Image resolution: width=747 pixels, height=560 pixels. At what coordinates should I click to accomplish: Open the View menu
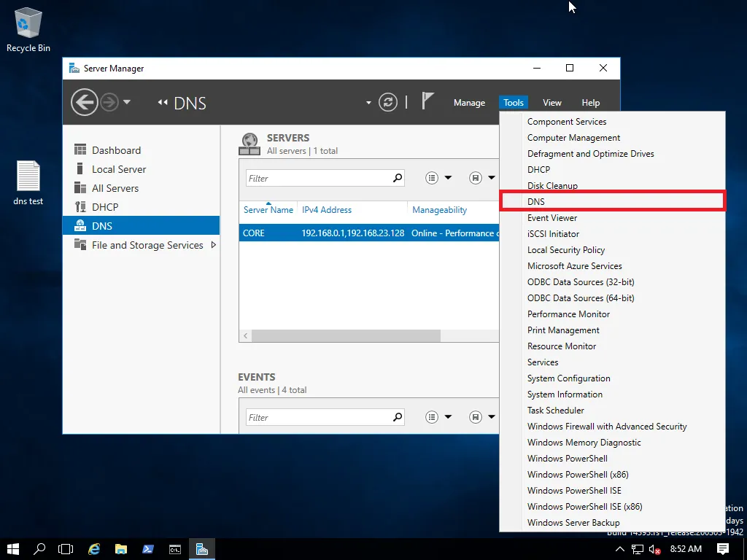tap(551, 102)
